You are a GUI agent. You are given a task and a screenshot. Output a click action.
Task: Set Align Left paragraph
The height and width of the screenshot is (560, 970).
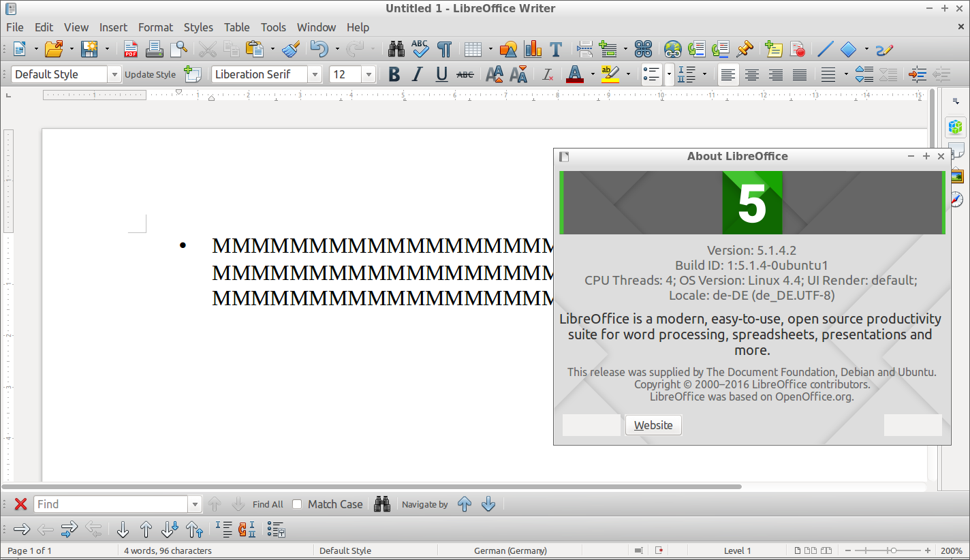click(728, 74)
